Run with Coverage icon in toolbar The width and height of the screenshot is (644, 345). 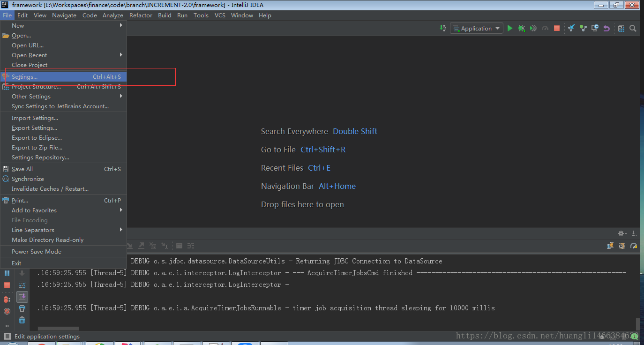tap(533, 28)
